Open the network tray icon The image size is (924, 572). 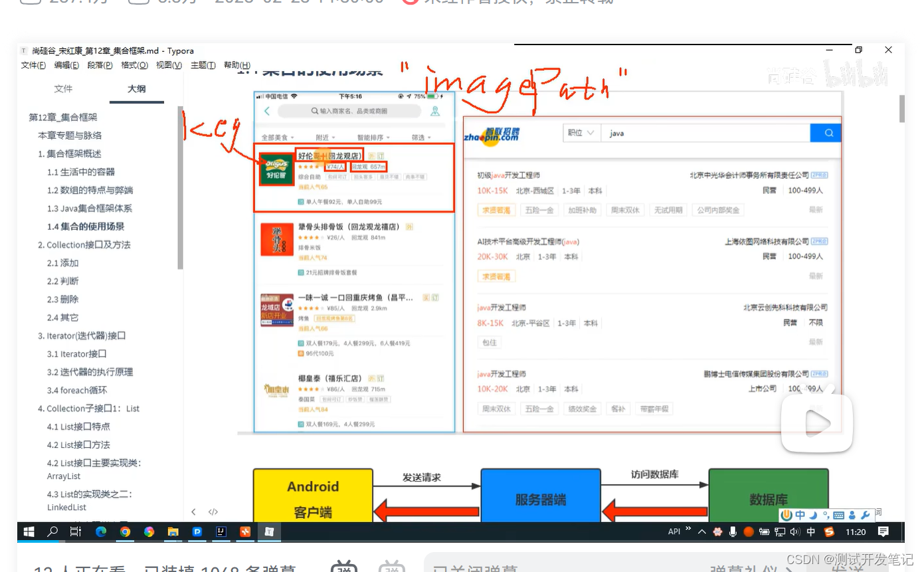(780, 531)
